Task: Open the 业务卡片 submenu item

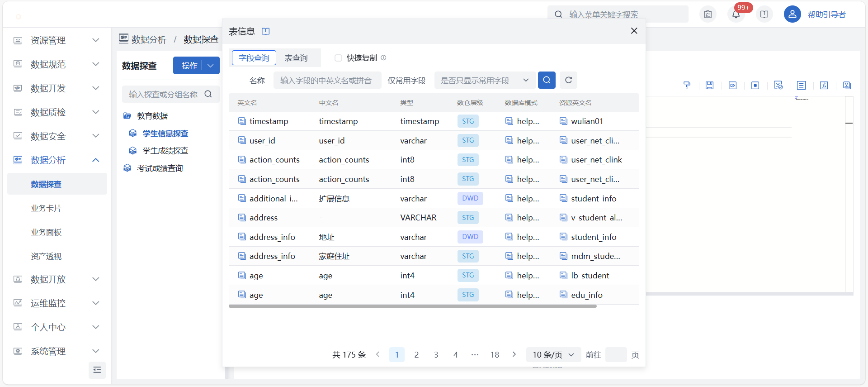Action: point(46,208)
